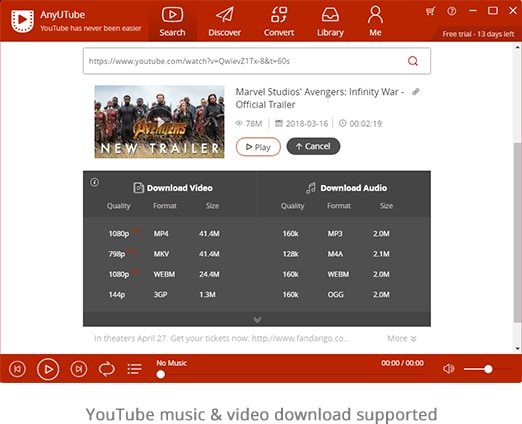Expand more download formats chevron

point(257,319)
